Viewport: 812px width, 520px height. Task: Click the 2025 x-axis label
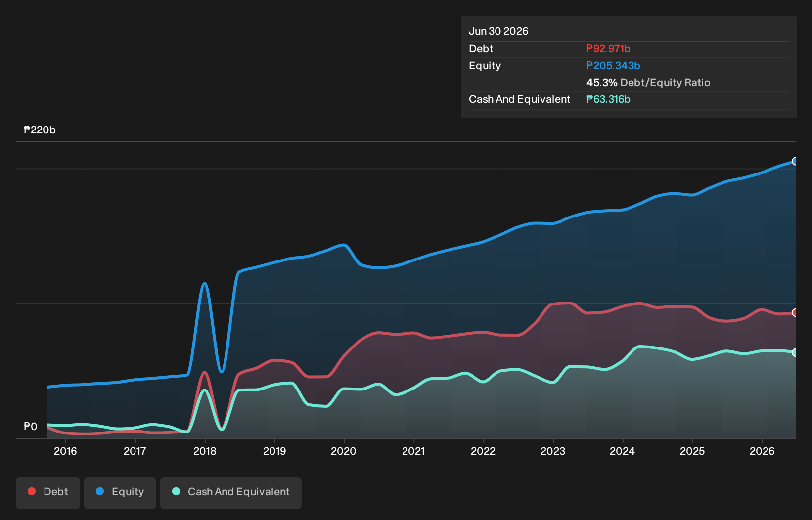coord(692,451)
